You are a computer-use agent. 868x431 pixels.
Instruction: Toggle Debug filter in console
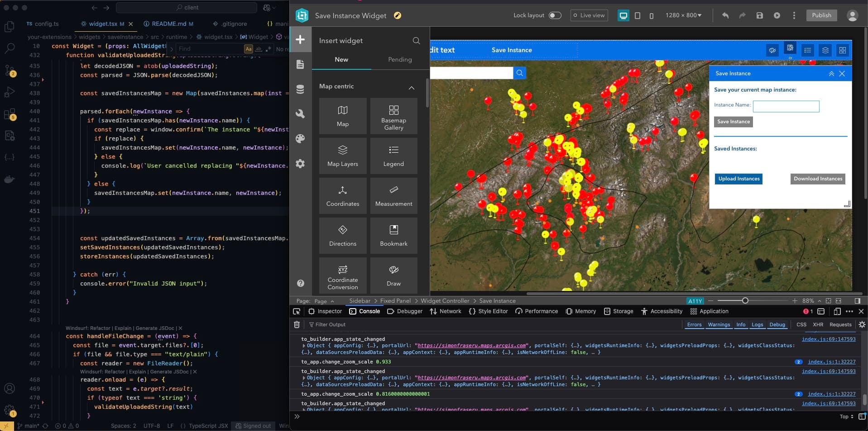click(777, 324)
